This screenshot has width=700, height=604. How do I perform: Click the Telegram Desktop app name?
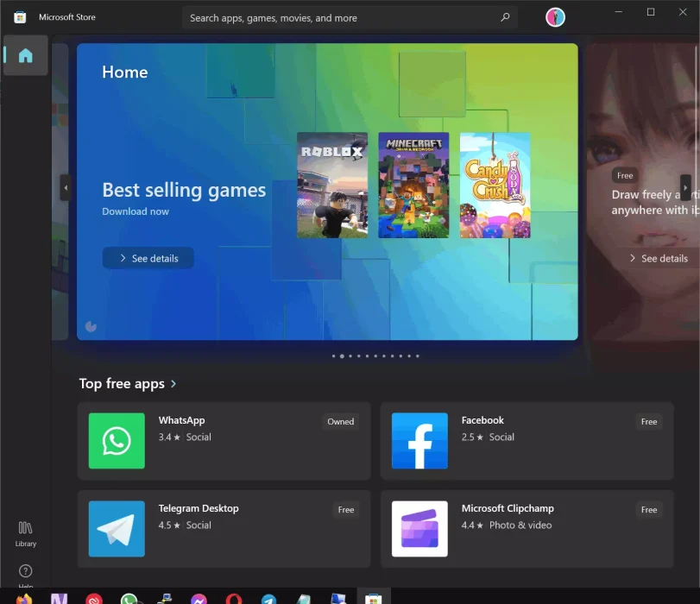tap(199, 508)
